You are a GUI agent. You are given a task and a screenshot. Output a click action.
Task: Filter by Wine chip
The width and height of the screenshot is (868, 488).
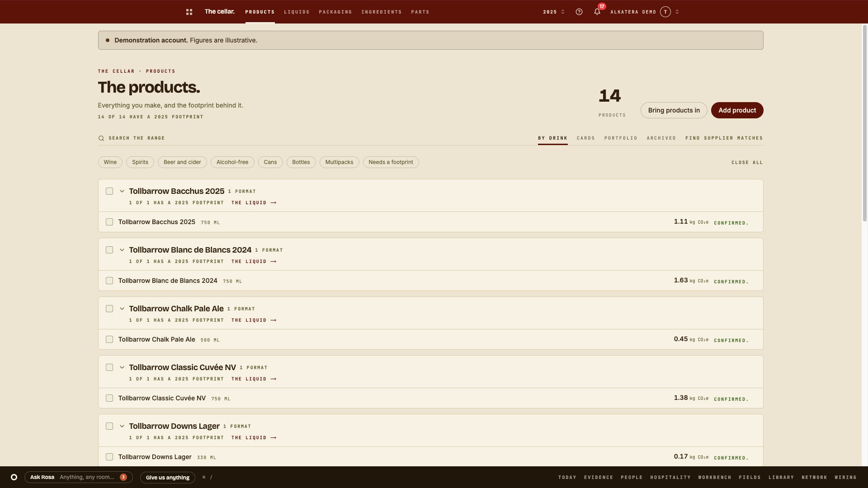[110, 162]
